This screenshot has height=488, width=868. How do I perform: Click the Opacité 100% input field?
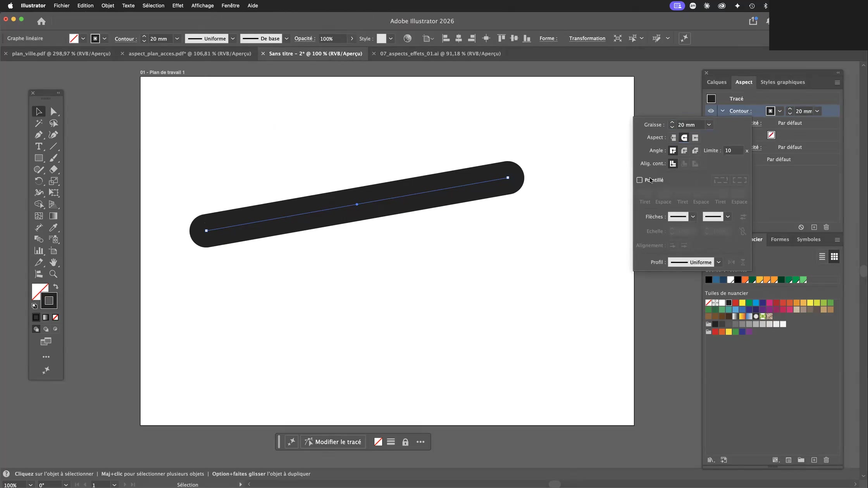(333, 39)
